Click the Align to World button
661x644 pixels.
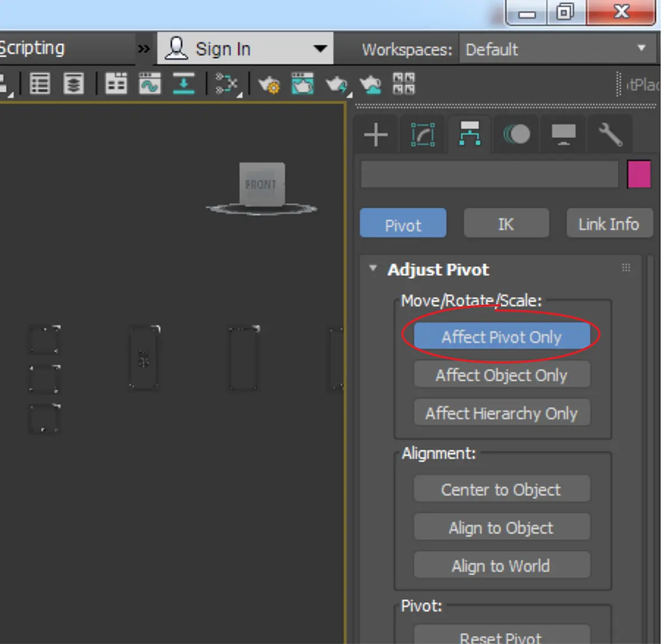point(502,565)
